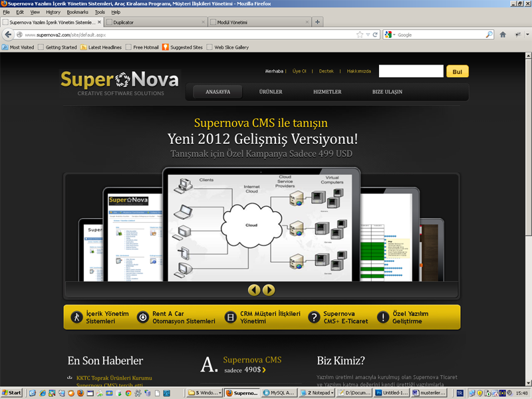Screen dimensions: 532x399
Task: Click the yellow security shield tray icon
Action: pyautogui.click(x=479, y=393)
